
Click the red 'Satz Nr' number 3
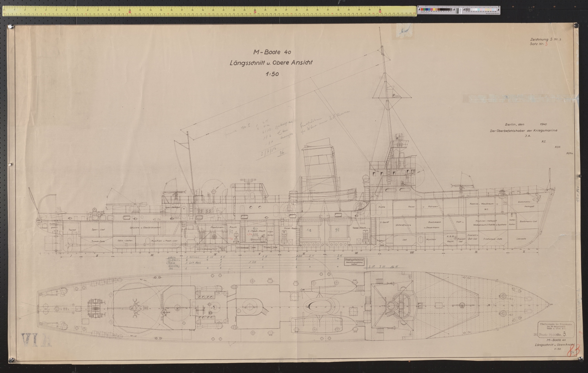[546, 44]
